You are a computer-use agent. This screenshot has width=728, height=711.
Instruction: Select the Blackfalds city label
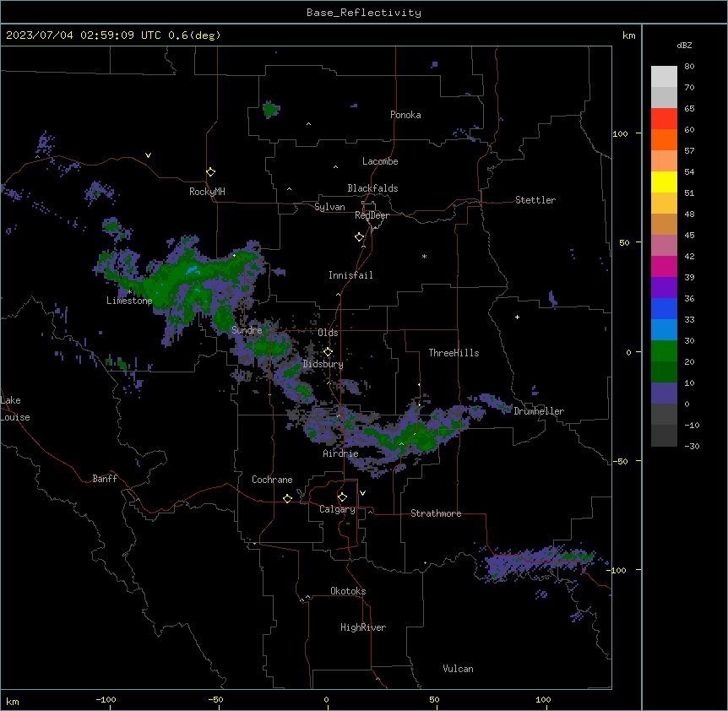point(372,188)
